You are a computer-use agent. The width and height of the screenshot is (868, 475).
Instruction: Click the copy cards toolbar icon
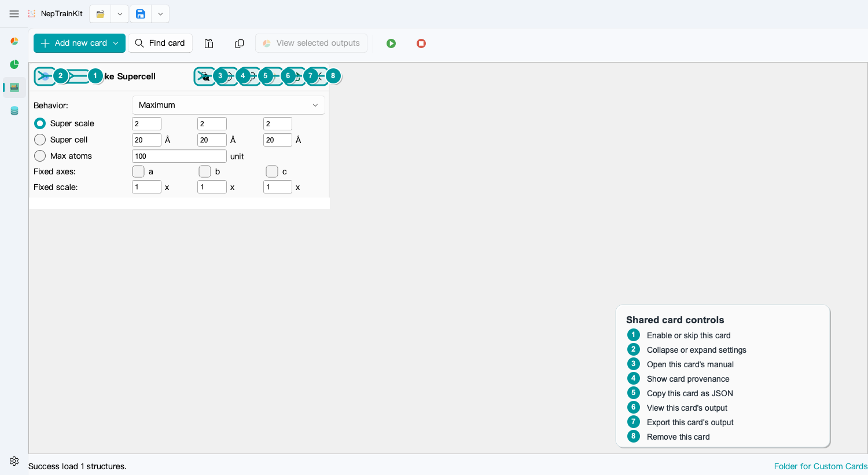(239, 43)
